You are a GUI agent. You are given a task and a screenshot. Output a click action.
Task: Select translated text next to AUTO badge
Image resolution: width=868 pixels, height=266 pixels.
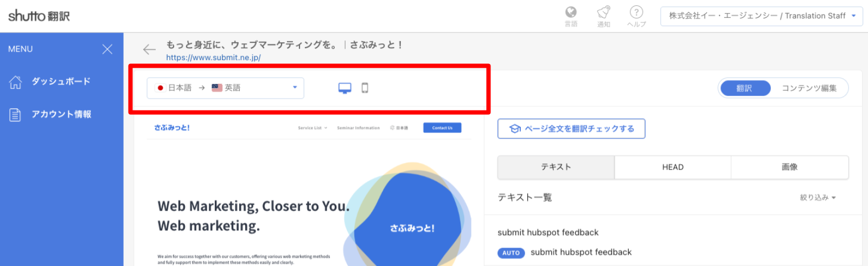pyautogui.click(x=581, y=252)
